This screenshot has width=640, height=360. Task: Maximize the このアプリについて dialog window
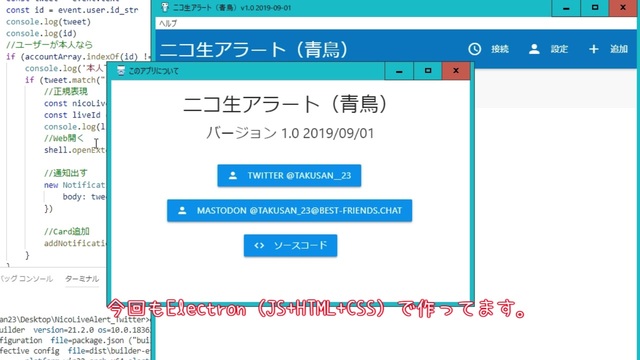click(428, 71)
